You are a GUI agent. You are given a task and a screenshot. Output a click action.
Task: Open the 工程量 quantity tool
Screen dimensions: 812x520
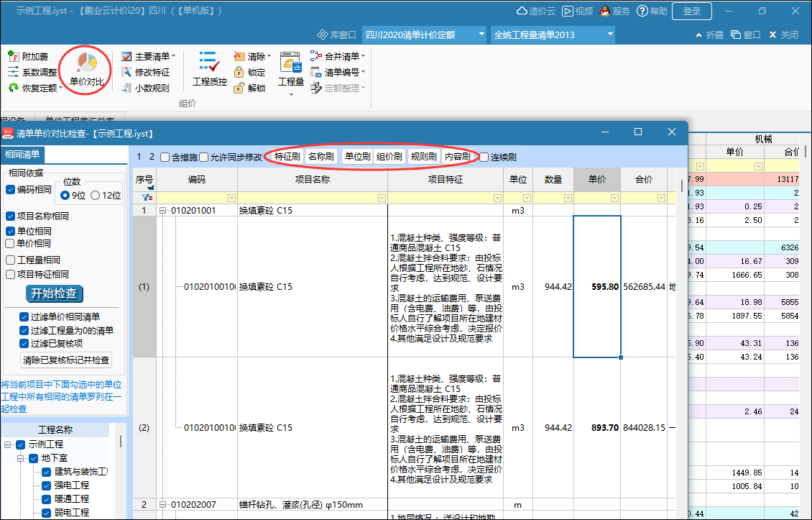pyautogui.click(x=291, y=70)
